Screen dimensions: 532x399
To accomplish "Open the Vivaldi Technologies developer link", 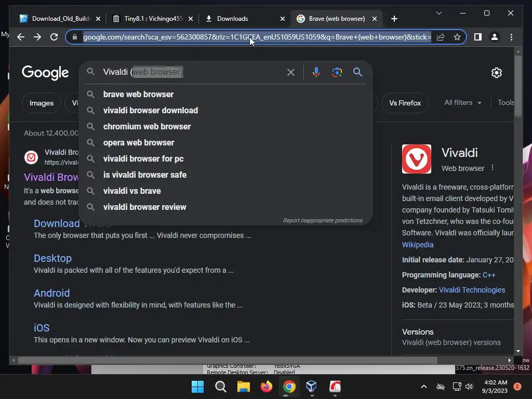I will pos(472,290).
